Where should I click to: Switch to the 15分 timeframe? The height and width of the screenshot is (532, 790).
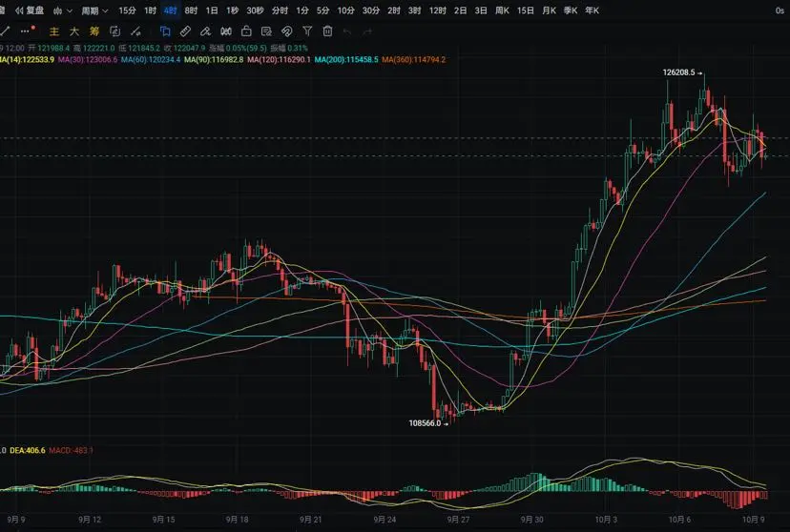click(x=127, y=10)
